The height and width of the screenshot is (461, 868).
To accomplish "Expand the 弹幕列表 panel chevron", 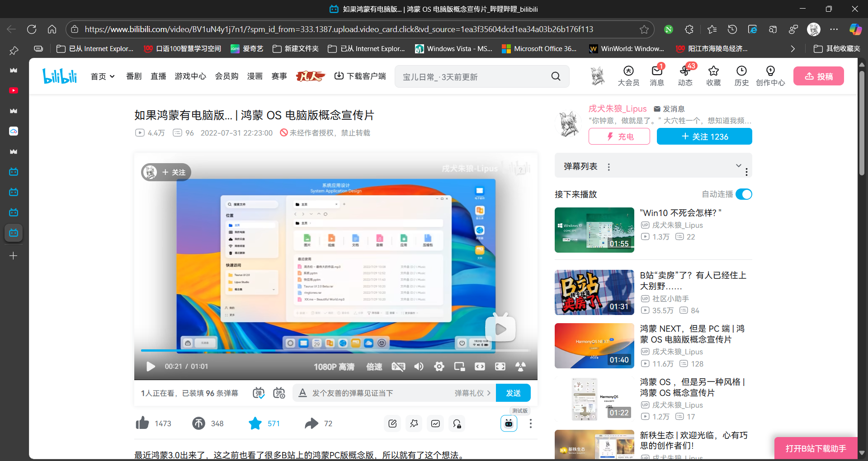I will pos(738,165).
